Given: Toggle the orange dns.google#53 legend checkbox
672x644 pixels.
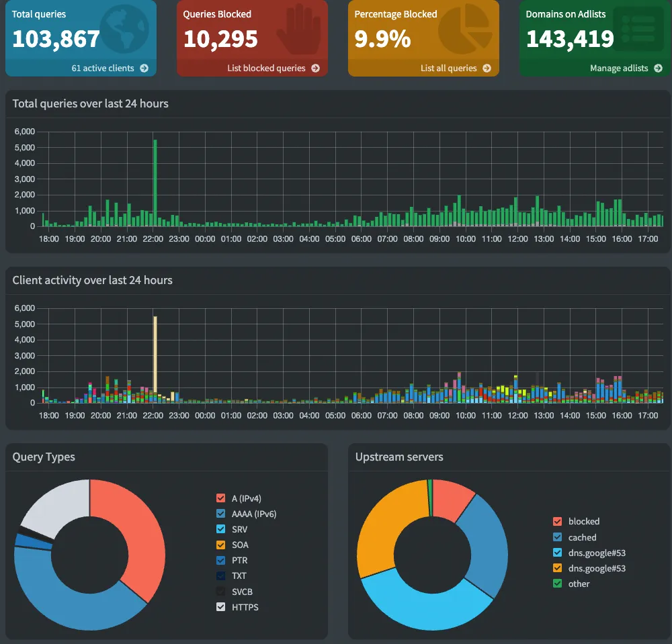Looking at the screenshot, I should [557, 568].
